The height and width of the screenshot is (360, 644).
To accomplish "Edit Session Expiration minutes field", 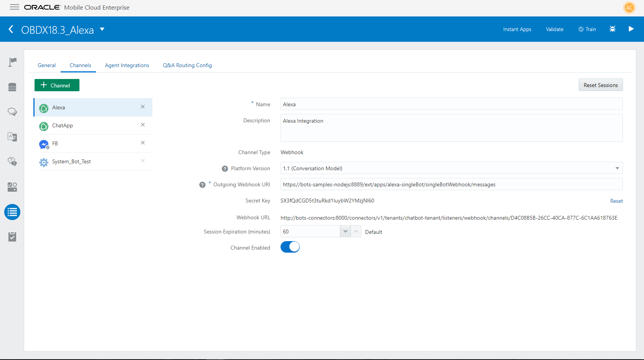I will [x=310, y=232].
